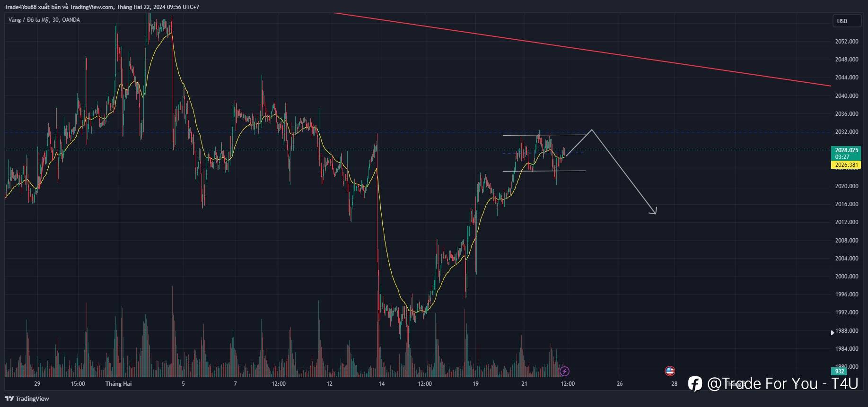Click the yellow moving average label 2026.381
Screen dimensions: 868x407
tap(846, 165)
